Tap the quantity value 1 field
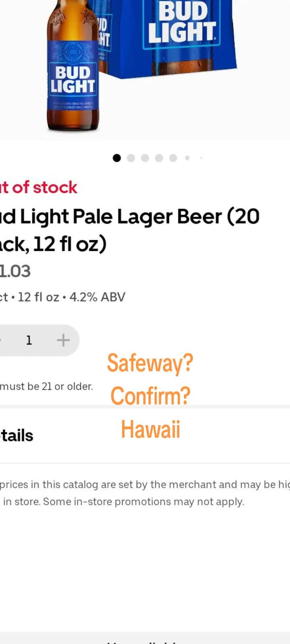This screenshot has height=644, width=290. 29,341
